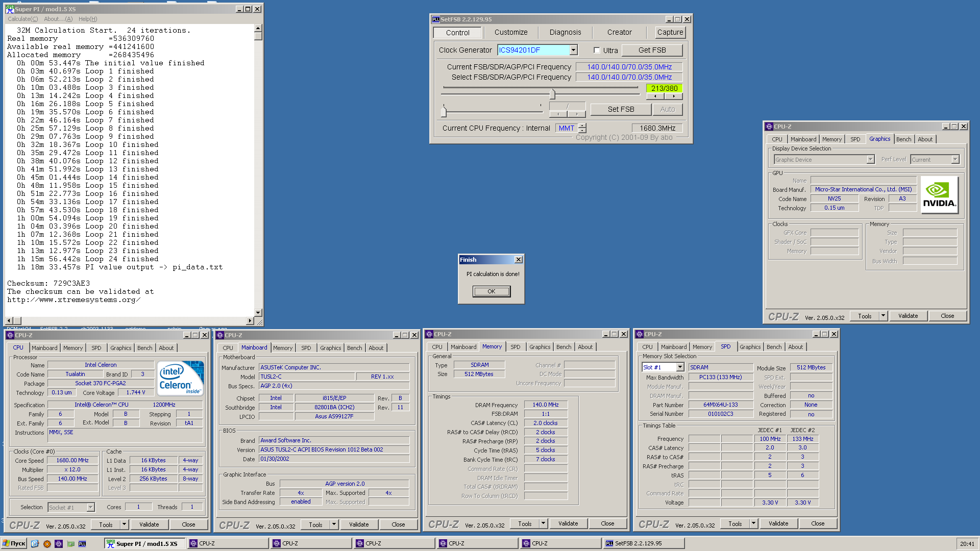Click the upper FSB frequency slider thumb

(x=552, y=94)
